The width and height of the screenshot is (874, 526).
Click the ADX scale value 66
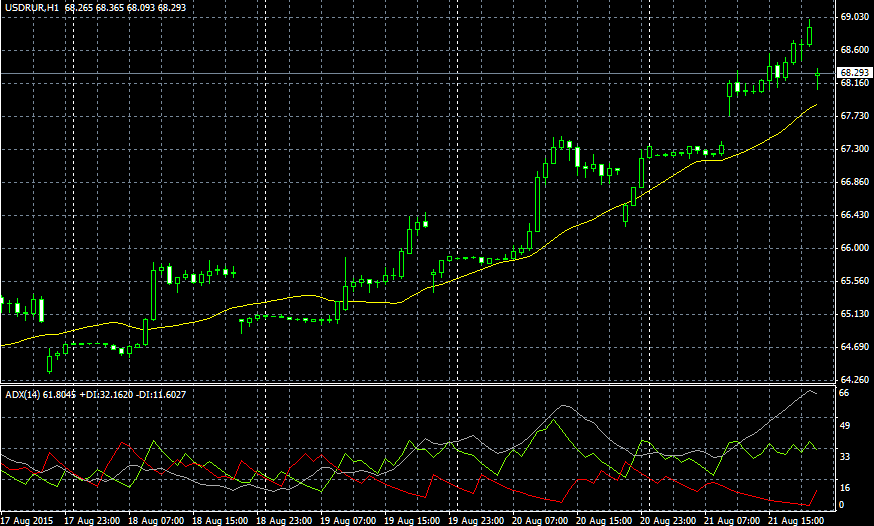click(844, 393)
